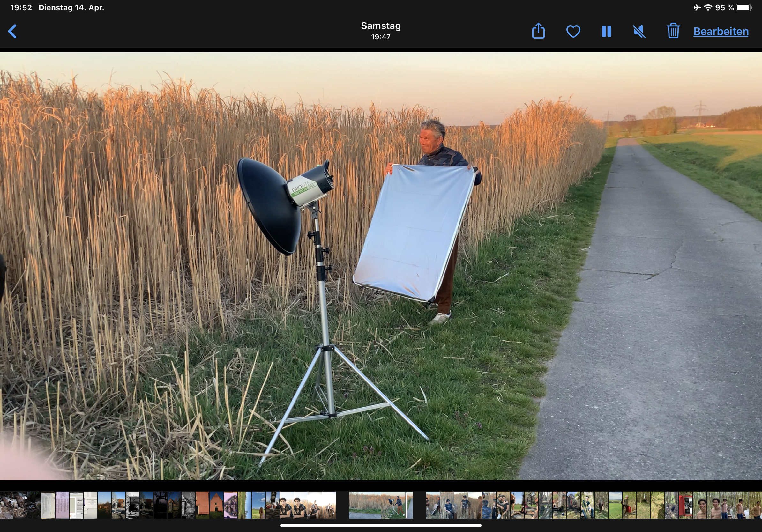
Task: Open the red equipment case thumbnail
Action: point(686,505)
